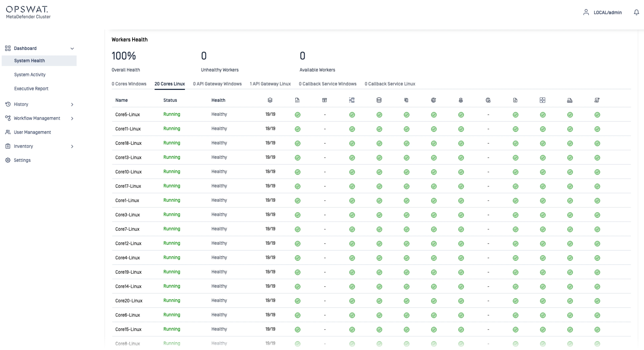This screenshot has height=350, width=644.
Task: Click the globe column header icon
Action: point(434,100)
